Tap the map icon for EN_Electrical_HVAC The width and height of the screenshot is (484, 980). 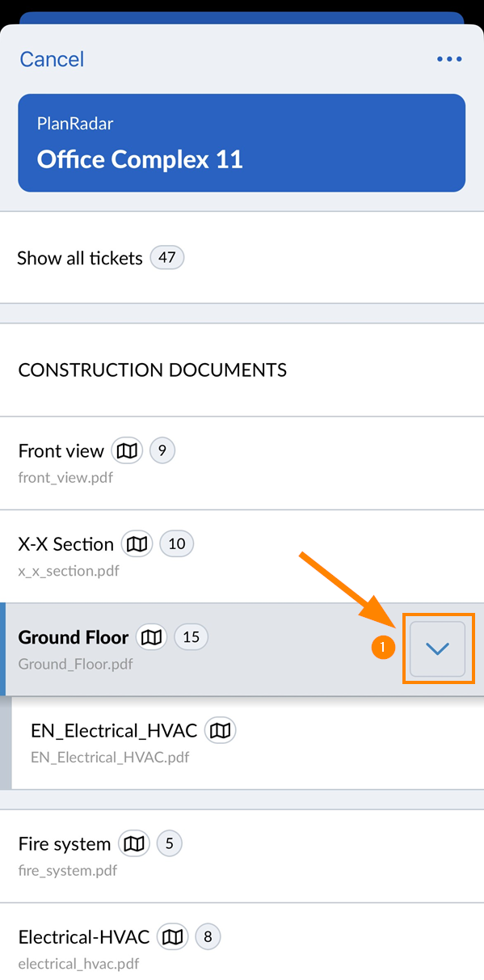(221, 731)
